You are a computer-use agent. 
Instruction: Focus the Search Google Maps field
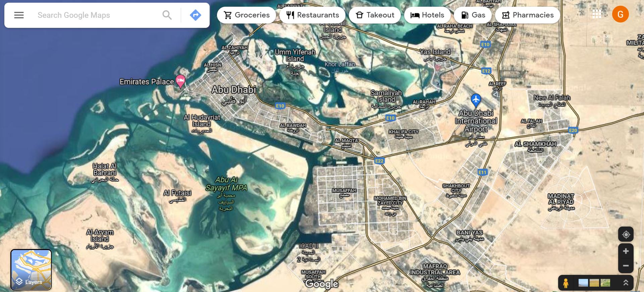tap(97, 15)
